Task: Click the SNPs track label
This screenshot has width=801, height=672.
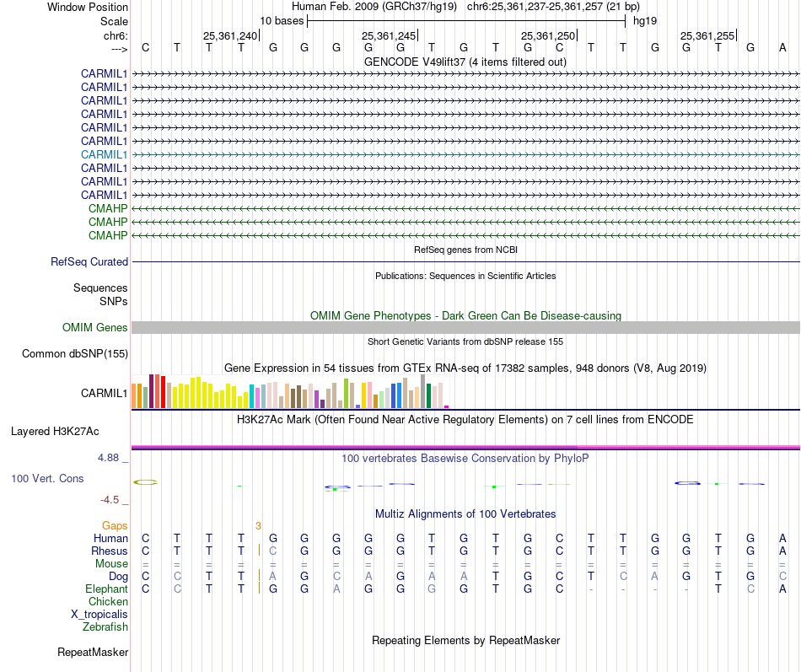Action: coord(114,302)
